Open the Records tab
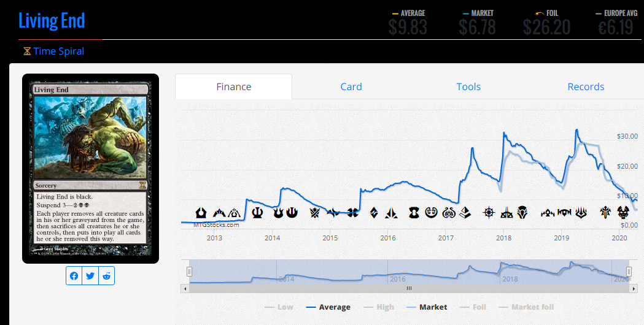 pyautogui.click(x=586, y=86)
